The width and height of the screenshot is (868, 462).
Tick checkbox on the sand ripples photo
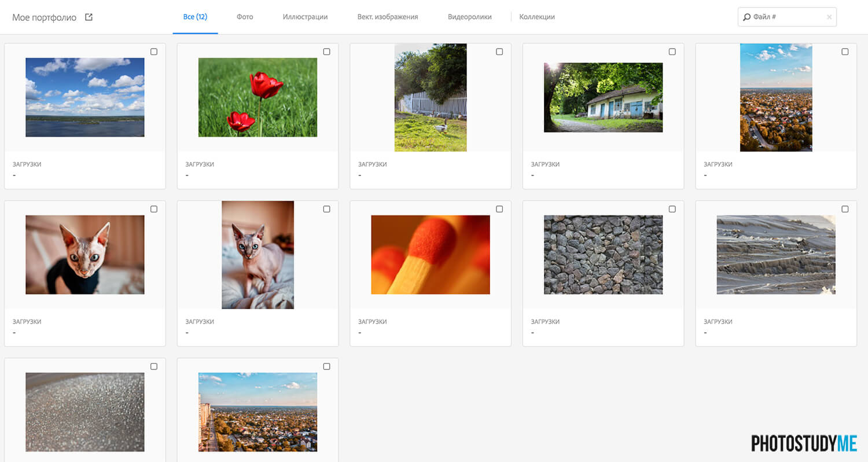click(x=845, y=209)
